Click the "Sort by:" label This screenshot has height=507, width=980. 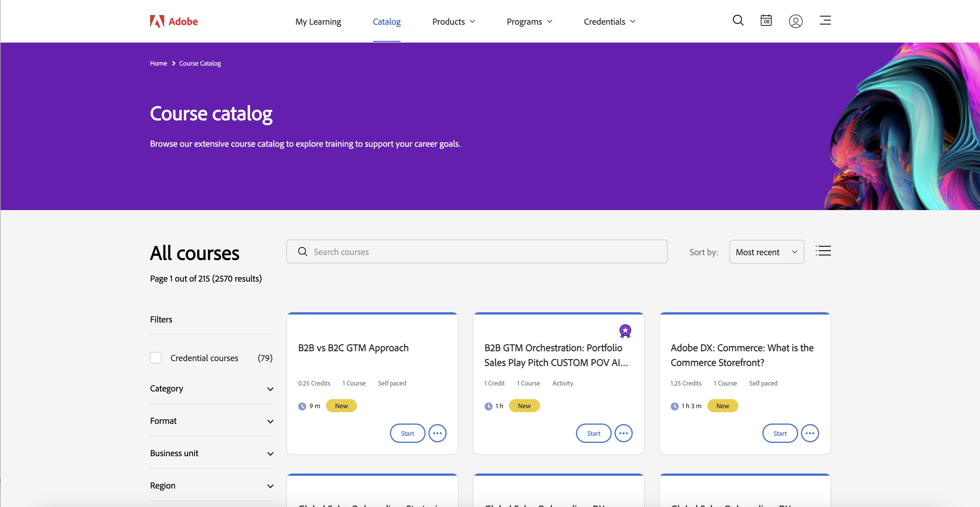coord(704,252)
